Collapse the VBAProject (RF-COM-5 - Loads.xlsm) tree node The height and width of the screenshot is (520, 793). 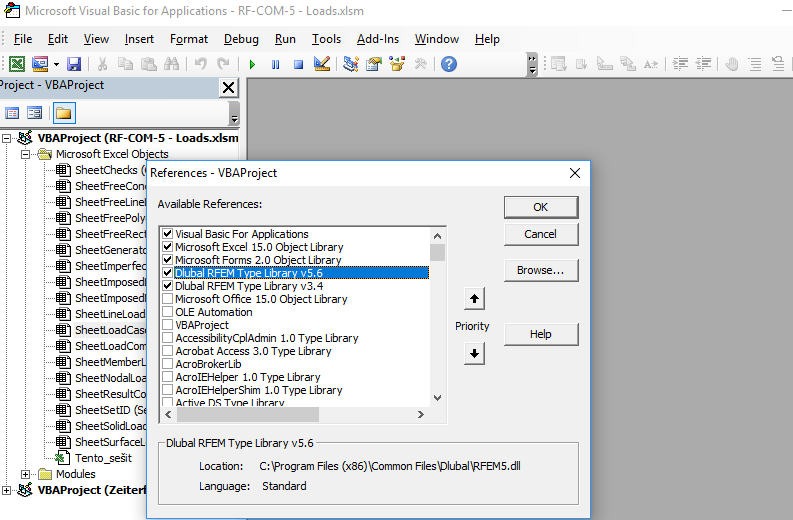pyautogui.click(x=7, y=138)
